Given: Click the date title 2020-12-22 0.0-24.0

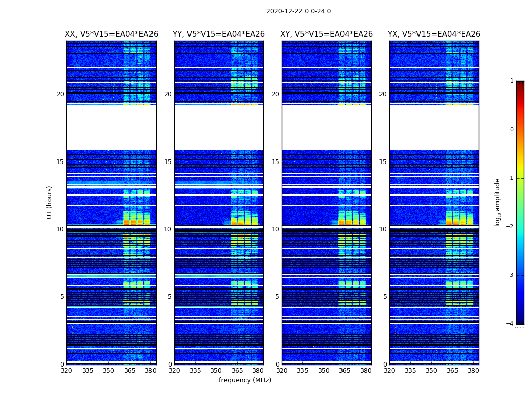Looking at the screenshot, I should (298, 11).
